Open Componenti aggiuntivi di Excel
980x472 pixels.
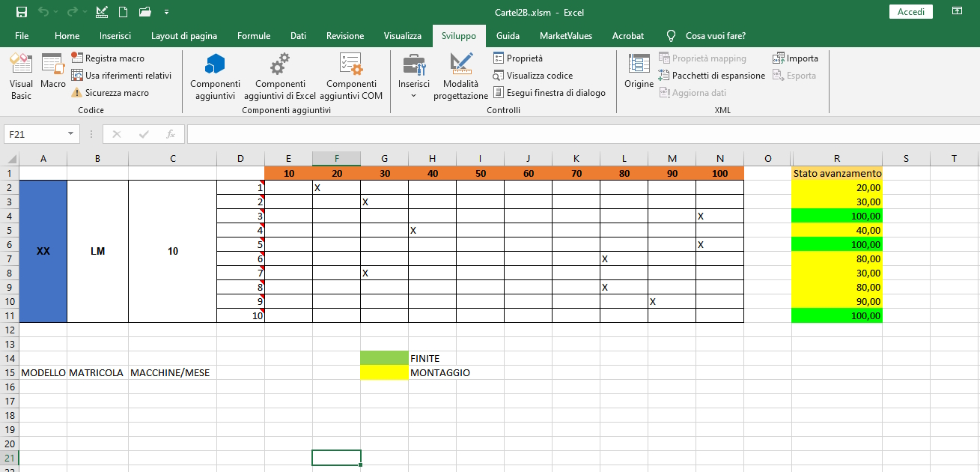click(x=280, y=76)
